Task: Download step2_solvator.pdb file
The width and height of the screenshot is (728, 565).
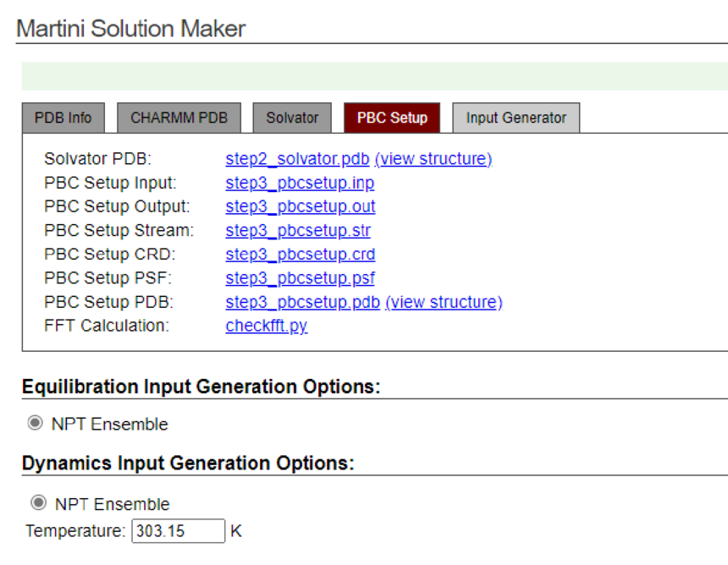Action: click(298, 159)
